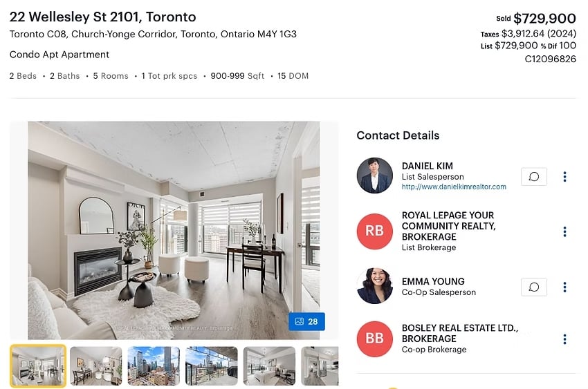This screenshot has width=588, height=389.
Task: Open chat with Emma Young
Action: click(x=533, y=287)
